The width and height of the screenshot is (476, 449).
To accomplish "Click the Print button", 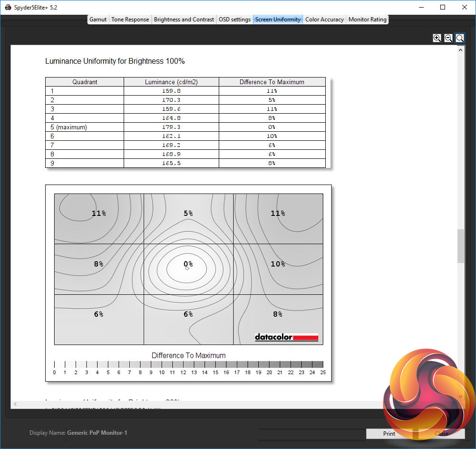I will point(389,433).
